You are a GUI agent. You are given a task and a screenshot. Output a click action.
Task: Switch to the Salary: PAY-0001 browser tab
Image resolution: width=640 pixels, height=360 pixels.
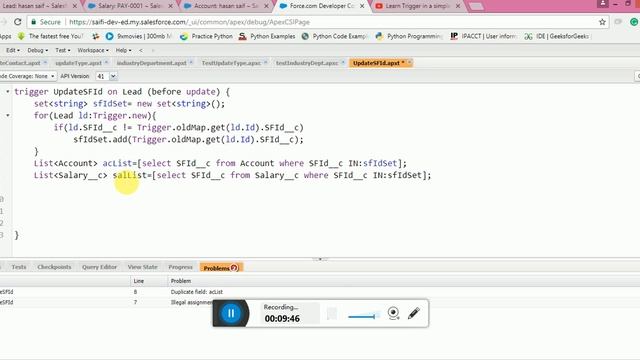pos(130,6)
